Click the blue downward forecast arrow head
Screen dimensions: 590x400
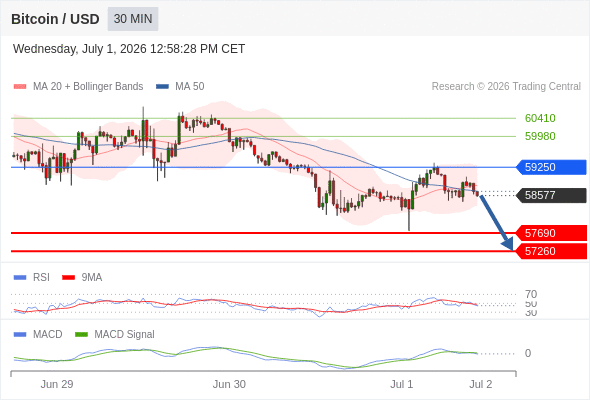tap(508, 244)
